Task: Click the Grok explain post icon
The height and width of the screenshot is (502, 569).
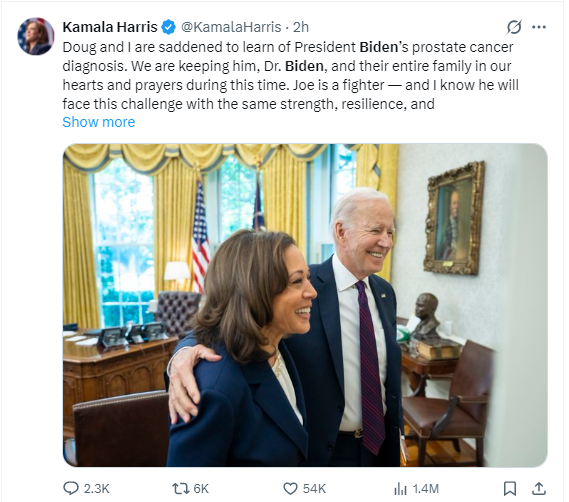Action: [x=514, y=27]
